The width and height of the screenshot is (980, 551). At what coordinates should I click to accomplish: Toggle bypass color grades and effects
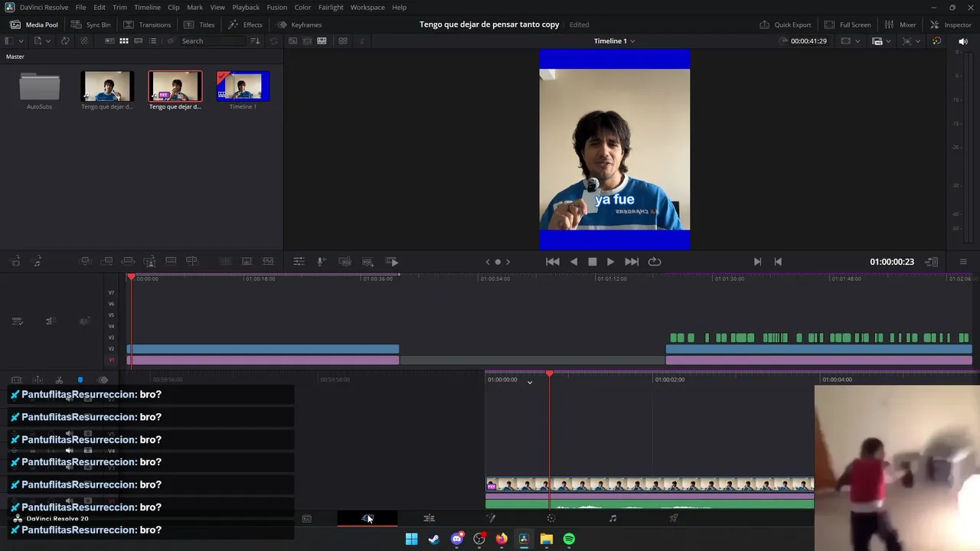[x=936, y=41]
